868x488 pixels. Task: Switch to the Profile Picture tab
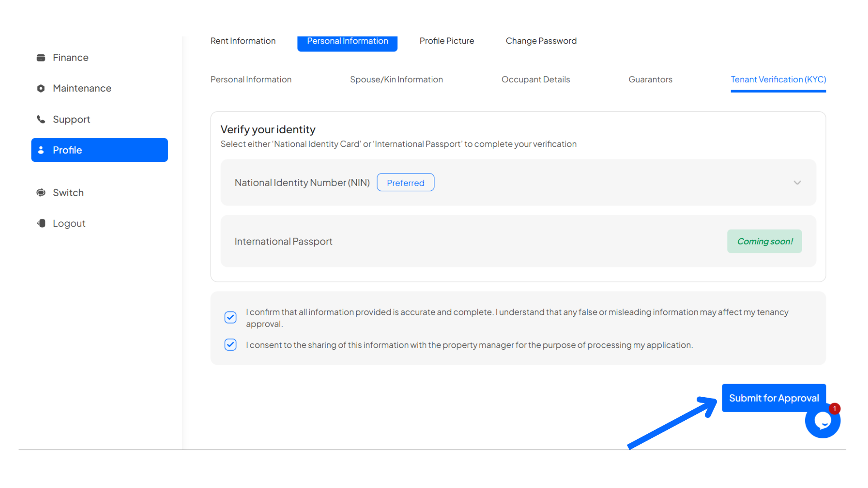point(447,41)
